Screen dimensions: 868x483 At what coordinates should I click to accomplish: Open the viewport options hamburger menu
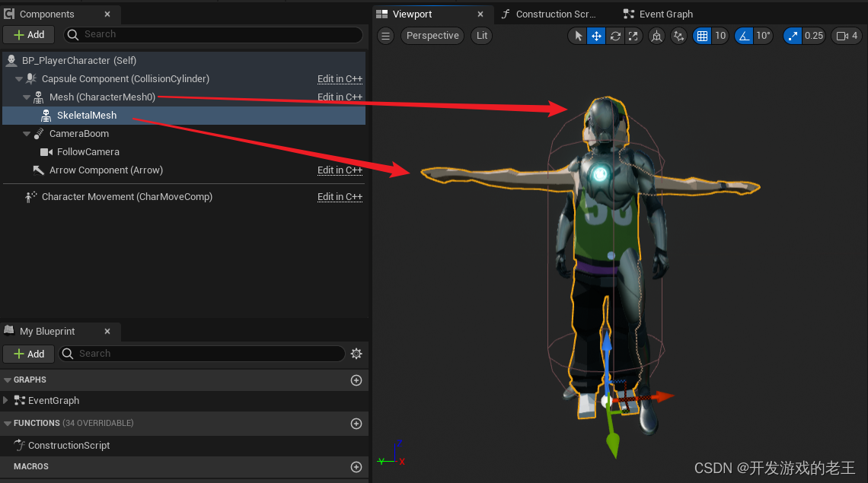point(386,36)
